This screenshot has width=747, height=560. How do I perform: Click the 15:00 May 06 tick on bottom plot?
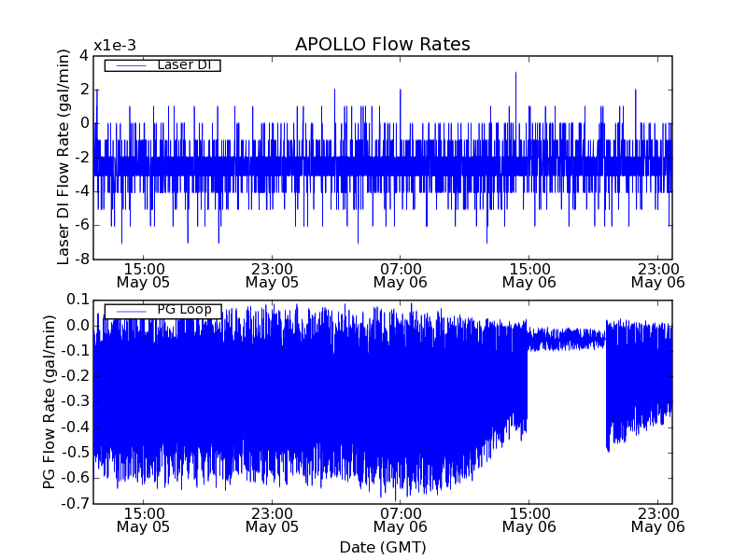[x=529, y=519]
